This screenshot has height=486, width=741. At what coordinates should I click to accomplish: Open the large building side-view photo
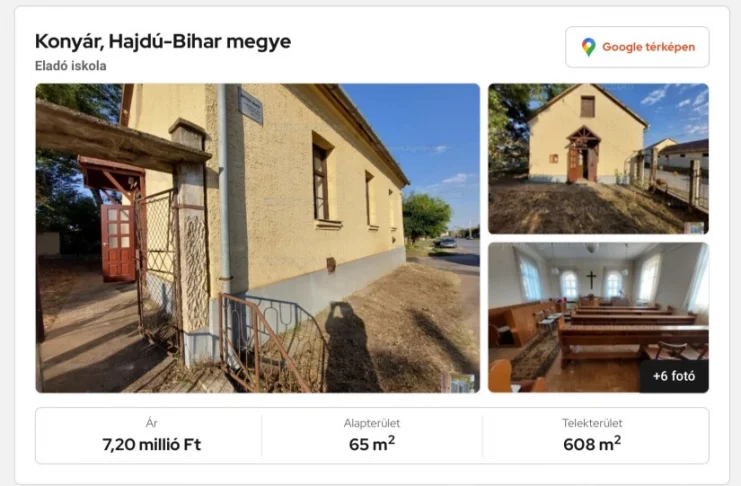tap(258, 238)
